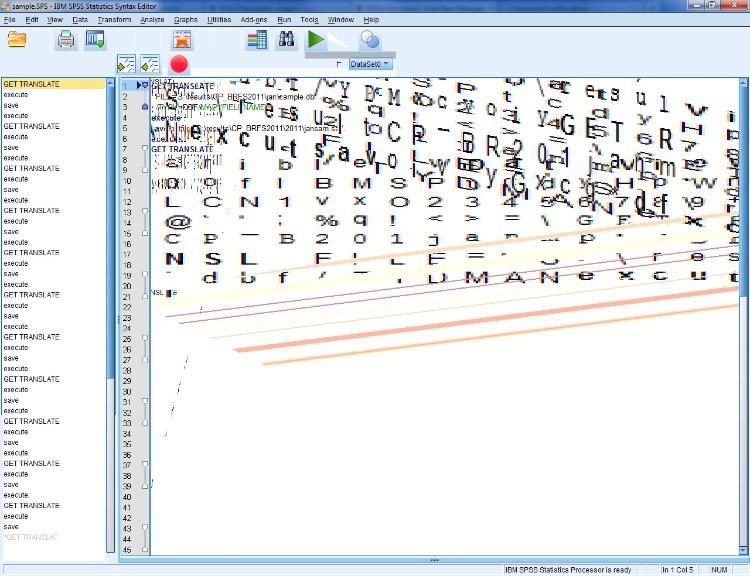Open the DataSet0 dropdown
Screen dimensions: 750x576
coord(370,64)
